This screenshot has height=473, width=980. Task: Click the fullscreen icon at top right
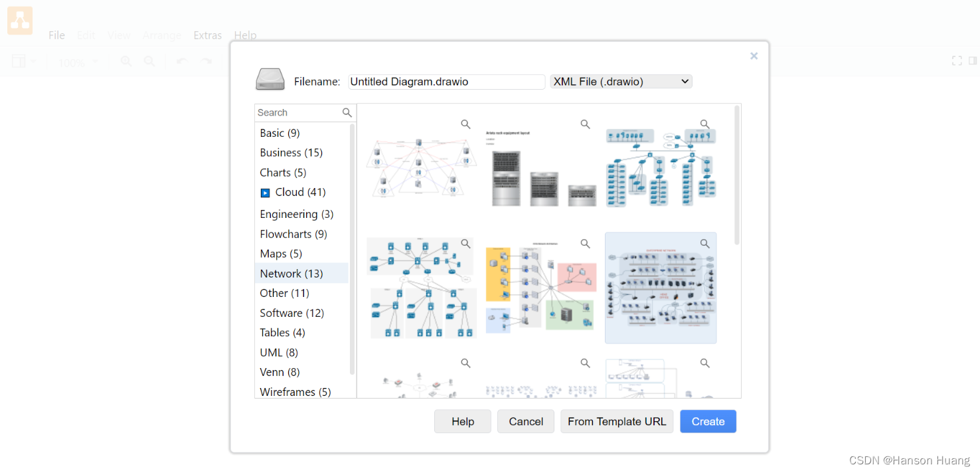tap(957, 61)
